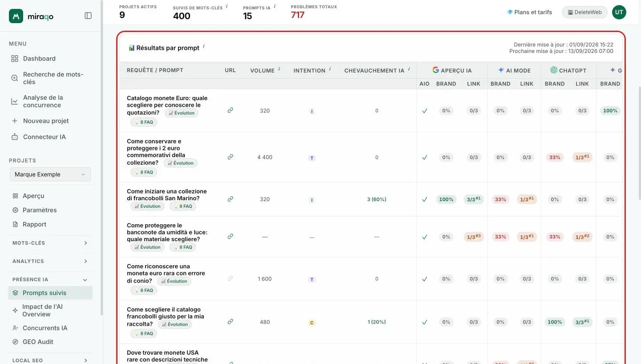Image resolution: width=641 pixels, height=364 pixels.
Task: Expand the Local SEO sidebar section
Action: (x=50, y=360)
